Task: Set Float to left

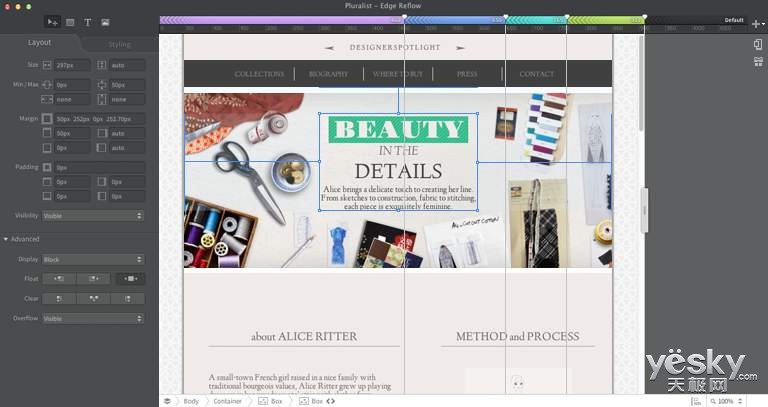Action: point(59,279)
